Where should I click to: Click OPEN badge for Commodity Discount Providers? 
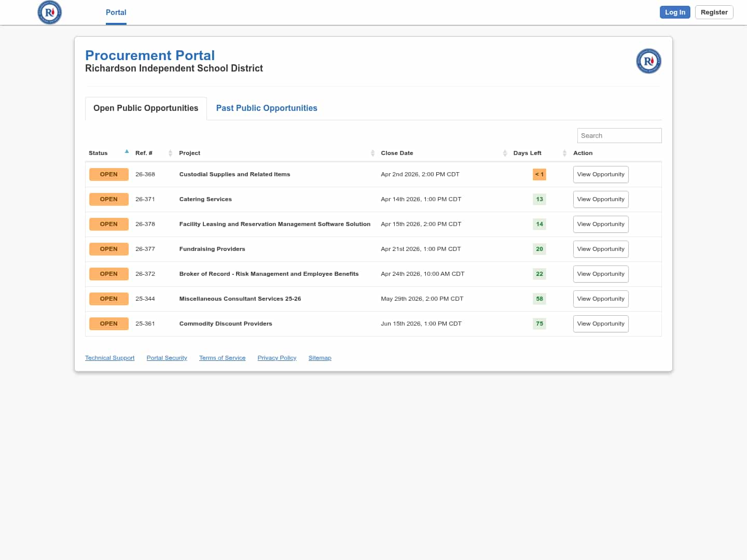(109, 324)
